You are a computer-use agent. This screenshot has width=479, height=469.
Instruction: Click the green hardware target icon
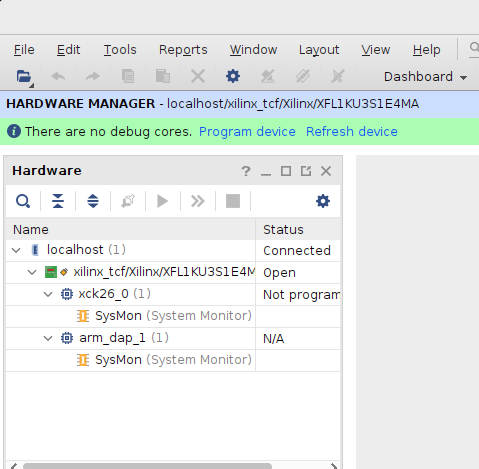tap(51, 272)
